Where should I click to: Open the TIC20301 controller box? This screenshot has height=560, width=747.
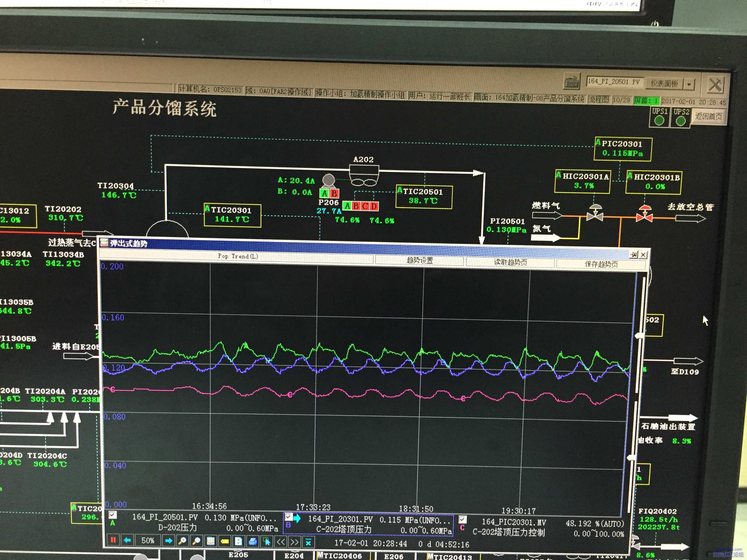pyautogui.click(x=232, y=215)
